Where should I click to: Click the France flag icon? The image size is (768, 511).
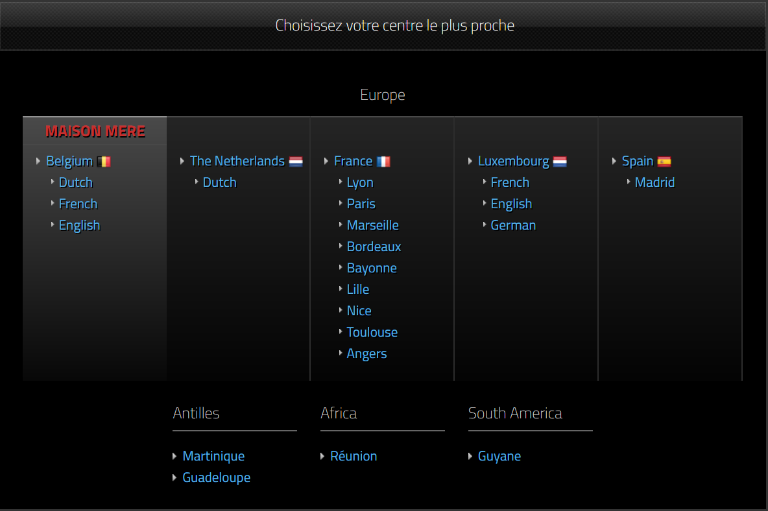tap(383, 161)
